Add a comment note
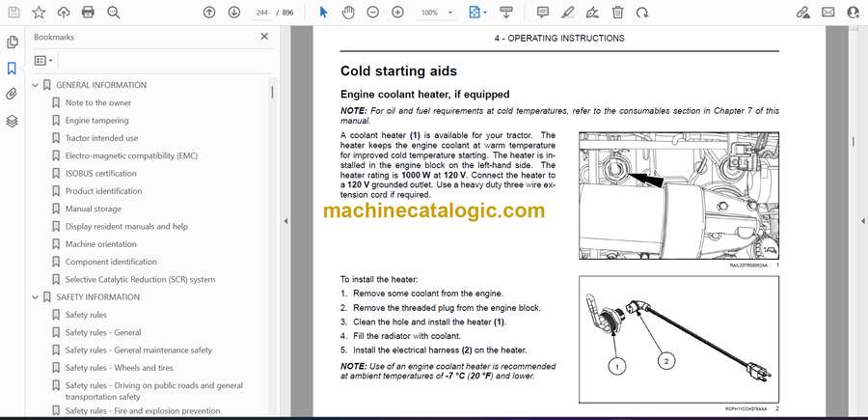The image size is (868, 420). click(543, 13)
